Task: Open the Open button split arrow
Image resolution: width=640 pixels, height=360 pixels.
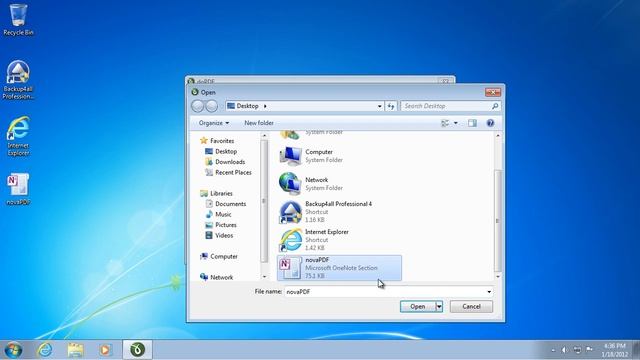Action: (x=439, y=307)
